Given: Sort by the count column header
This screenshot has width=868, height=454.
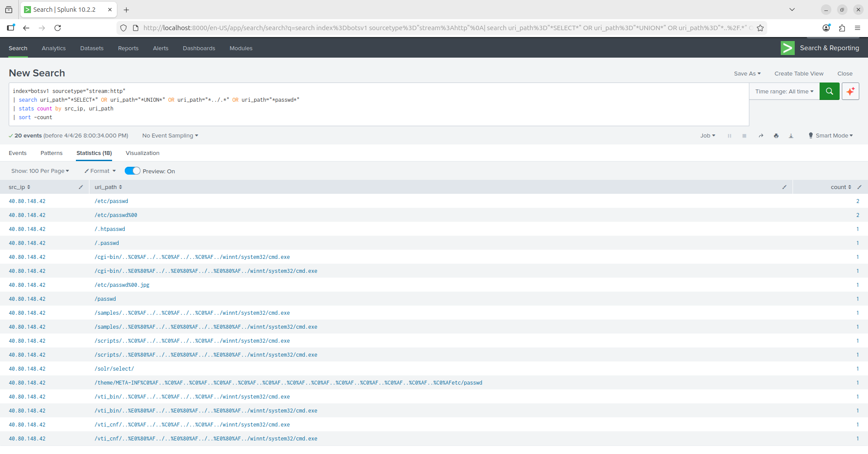Looking at the screenshot, I should coord(841,187).
